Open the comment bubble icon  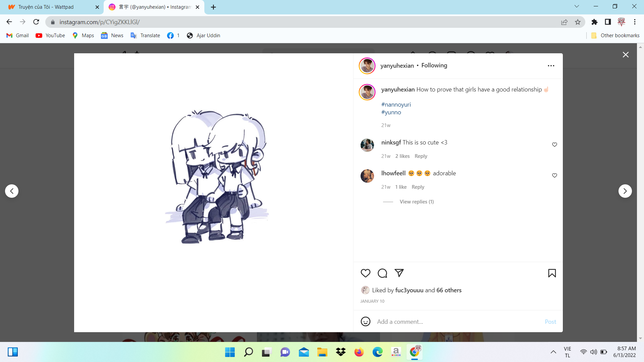pyautogui.click(x=382, y=273)
